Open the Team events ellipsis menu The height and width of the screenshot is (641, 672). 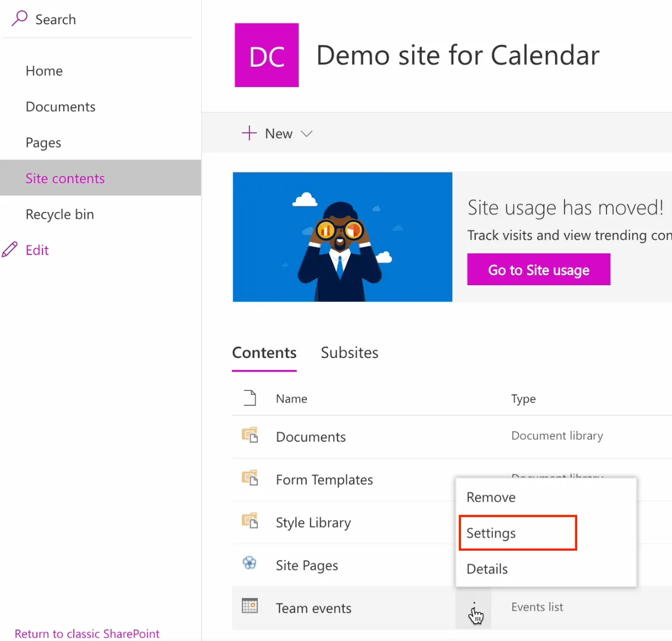(x=474, y=608)
